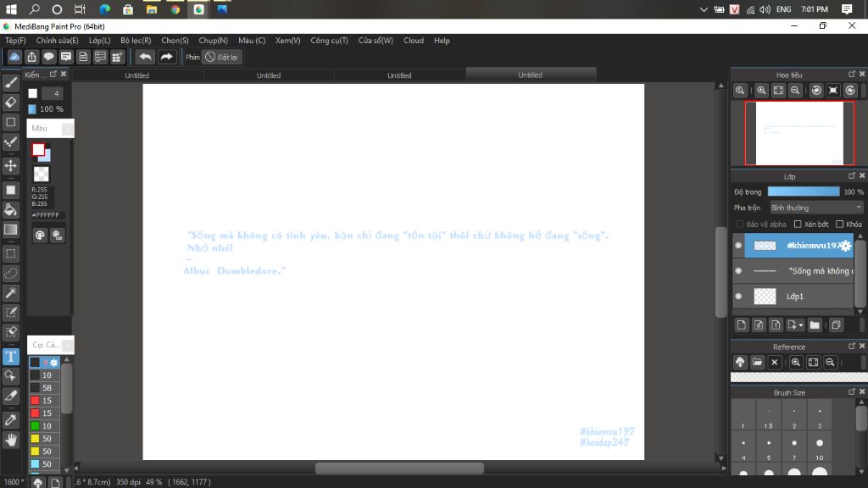Hide the Lớp1 layer
The height and width of the screenshot is (488, 868).
(x=738, y=297)
